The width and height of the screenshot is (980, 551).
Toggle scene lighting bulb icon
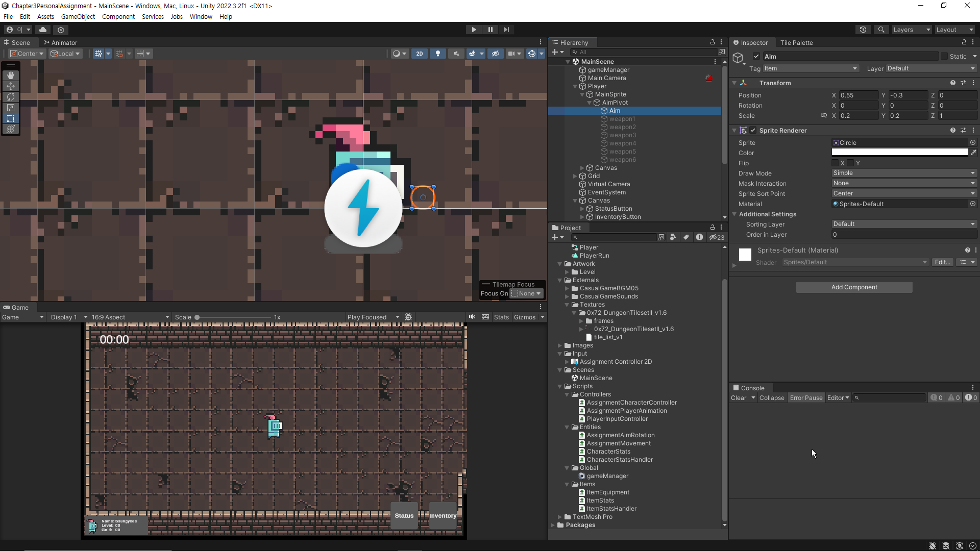(437, 54)
